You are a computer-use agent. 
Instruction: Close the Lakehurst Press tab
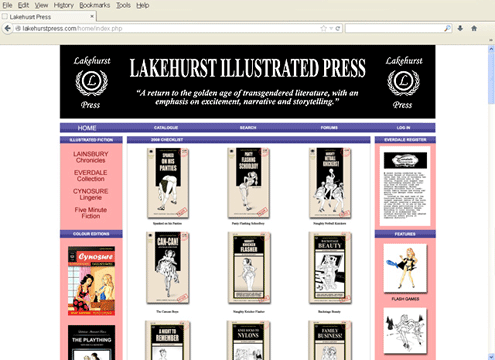point(92,16)
